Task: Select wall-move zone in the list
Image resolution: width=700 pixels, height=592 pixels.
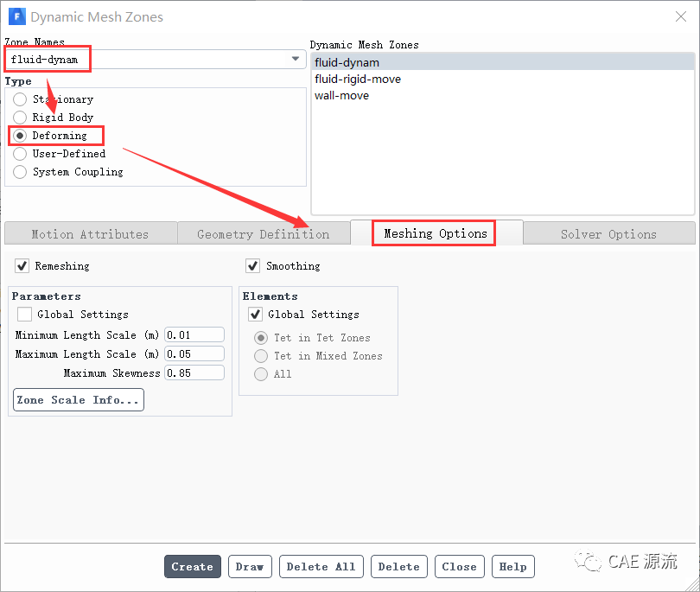Action: click(x=342, y=95)
